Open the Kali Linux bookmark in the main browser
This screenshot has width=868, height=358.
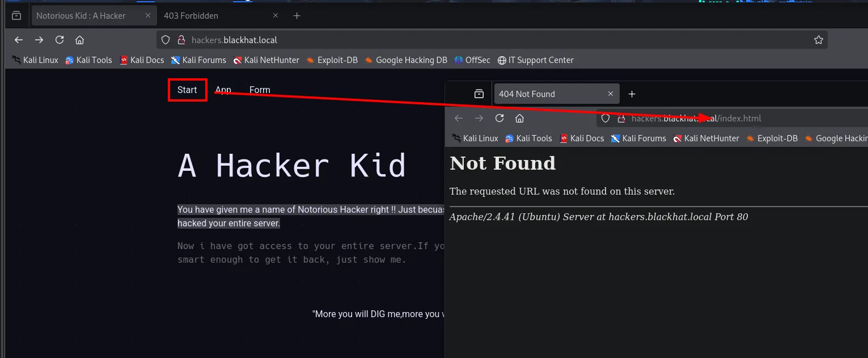(x=36, y=60)
